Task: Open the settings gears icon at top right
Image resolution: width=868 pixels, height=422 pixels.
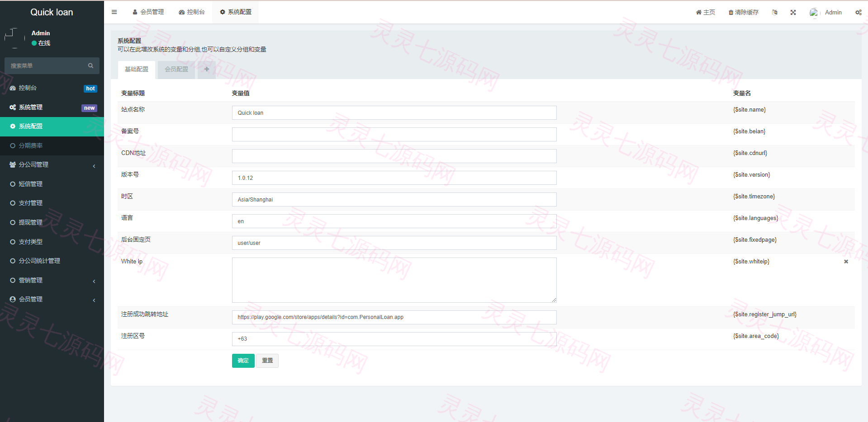Action: coord(858,13)
